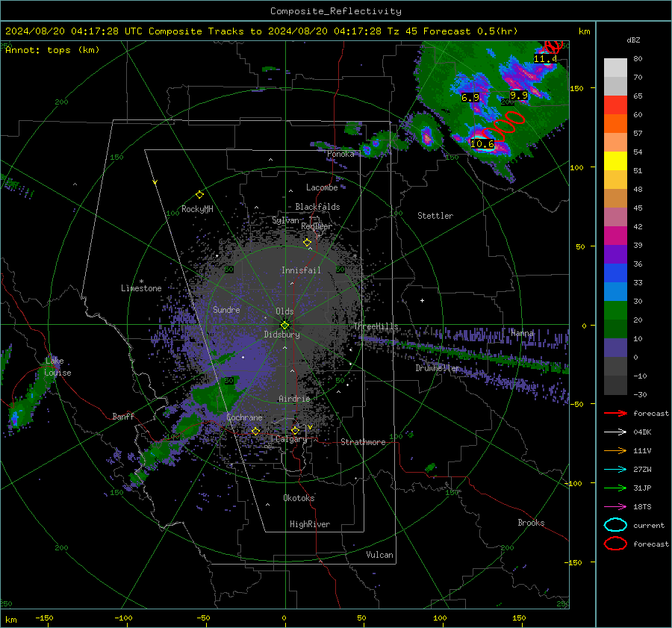Screen dimensions: 672x628
Task: Click the Blackfalds label
Action: click(x=317, y=207)
